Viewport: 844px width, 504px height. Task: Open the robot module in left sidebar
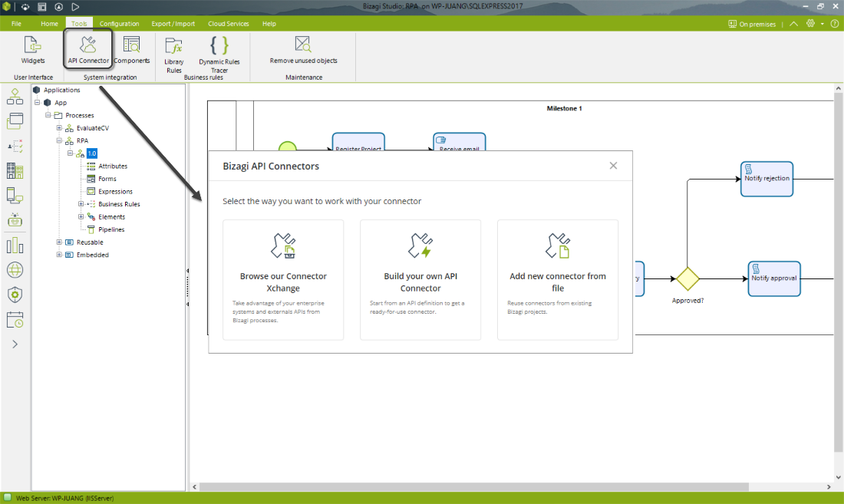coord(15,220)
